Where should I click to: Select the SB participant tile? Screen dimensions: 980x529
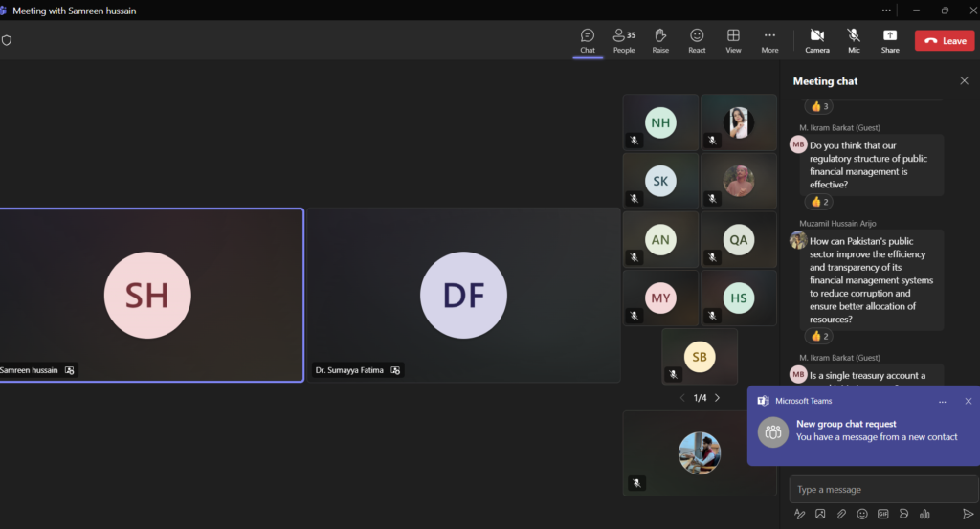tap(700, 357)
